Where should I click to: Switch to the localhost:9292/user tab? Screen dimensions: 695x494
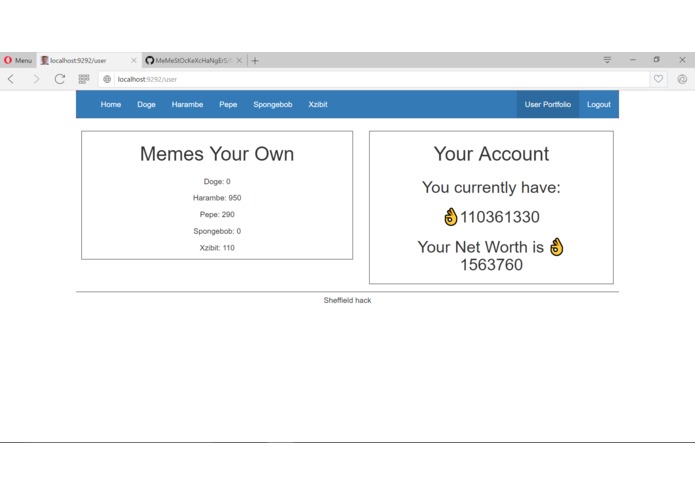pos(89,60)
